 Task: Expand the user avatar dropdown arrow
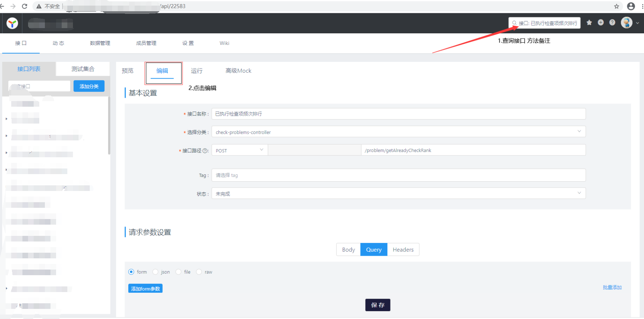pos(638,23)
